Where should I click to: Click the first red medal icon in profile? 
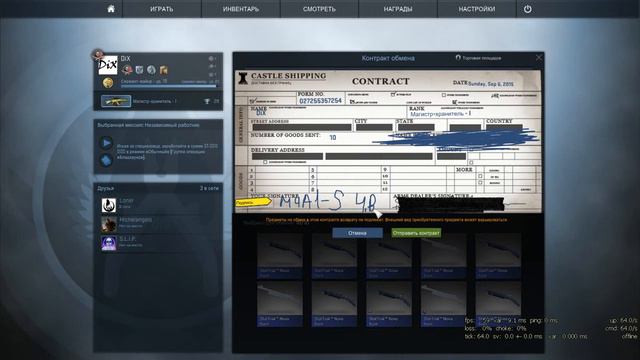[x=127, y=70]
